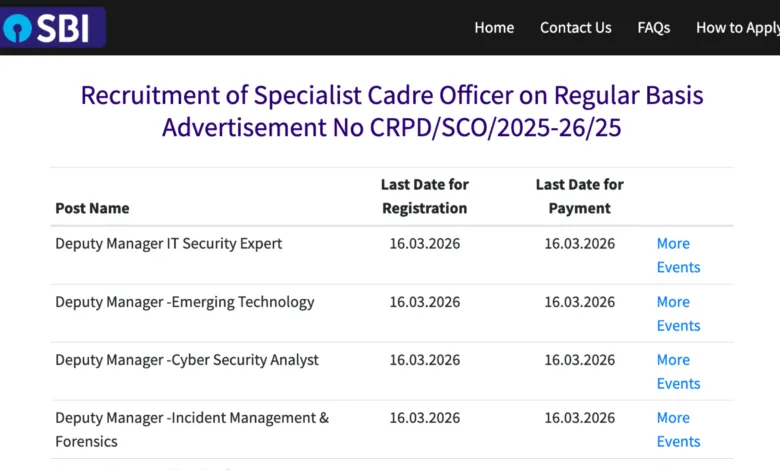780x470 pixels.
Task: Click the Last Date for Payment header
Action: tap(579, 196)
